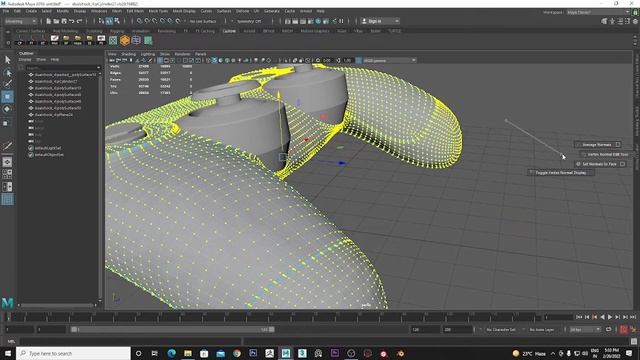Open the Outliner Display menu
Screen dimensions: 640x360
[24, 60]
